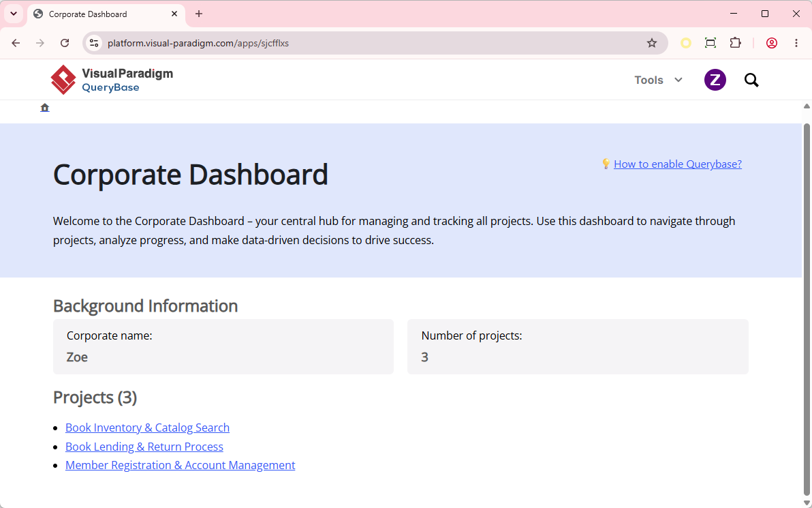Open Chrome's three-dot menu
812x508 pixels.
tap(796, 43)
